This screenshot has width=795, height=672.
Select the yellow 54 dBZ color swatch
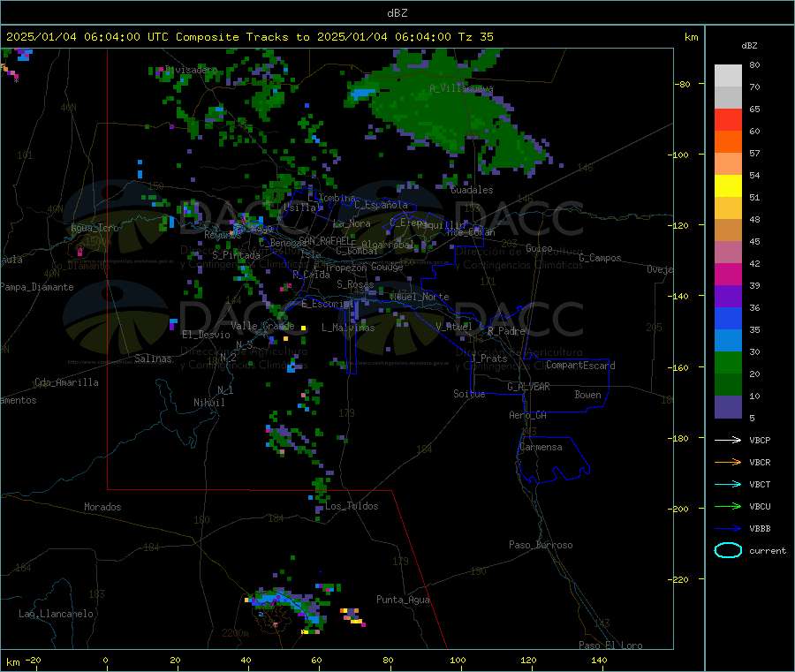(x=728, y=186)
